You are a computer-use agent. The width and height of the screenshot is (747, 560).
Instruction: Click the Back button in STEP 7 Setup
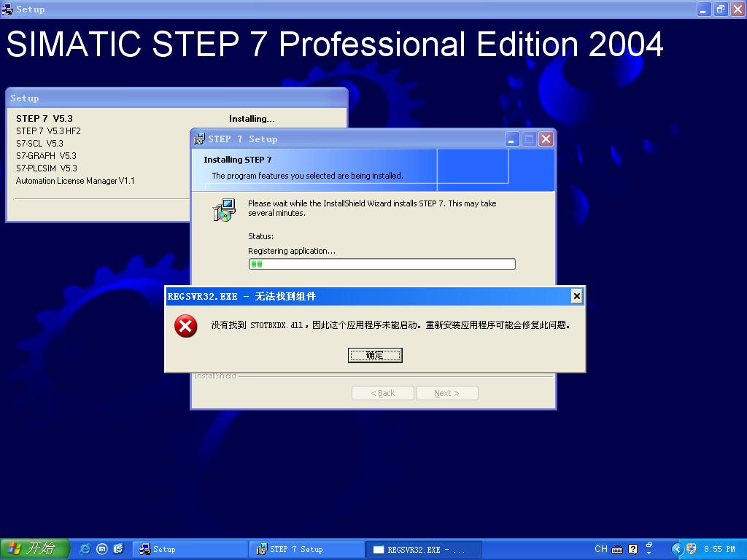point(382,393)
